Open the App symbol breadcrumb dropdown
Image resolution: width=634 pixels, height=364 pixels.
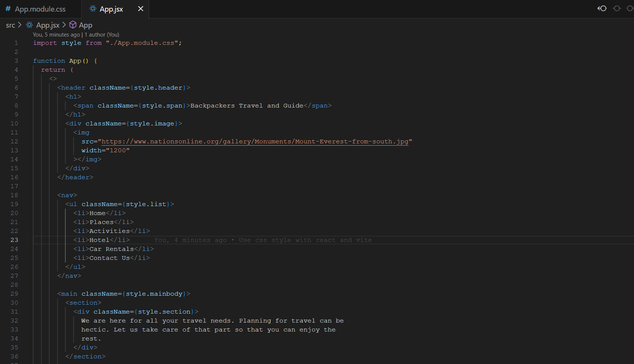[86, 25]
